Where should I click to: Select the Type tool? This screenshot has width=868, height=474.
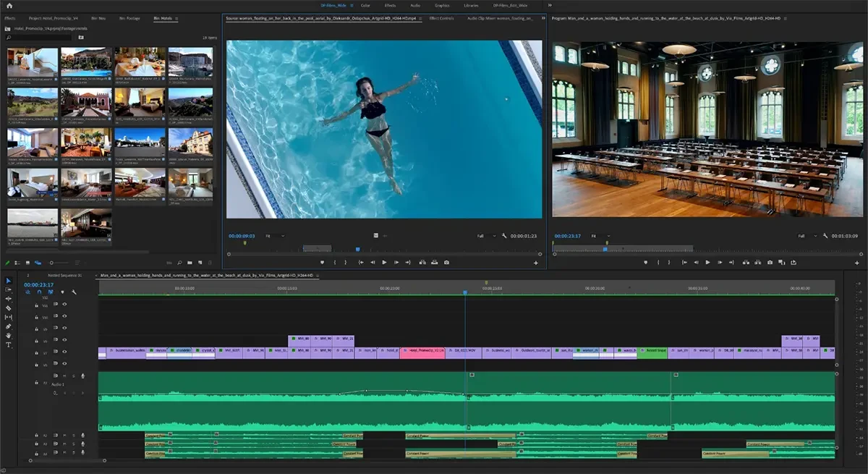tap(9, 345)
